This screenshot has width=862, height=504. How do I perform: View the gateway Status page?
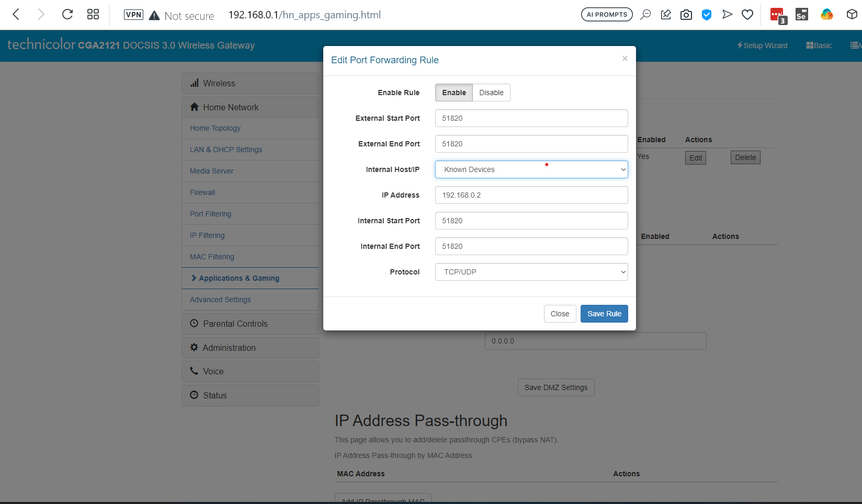click(215, 395)
